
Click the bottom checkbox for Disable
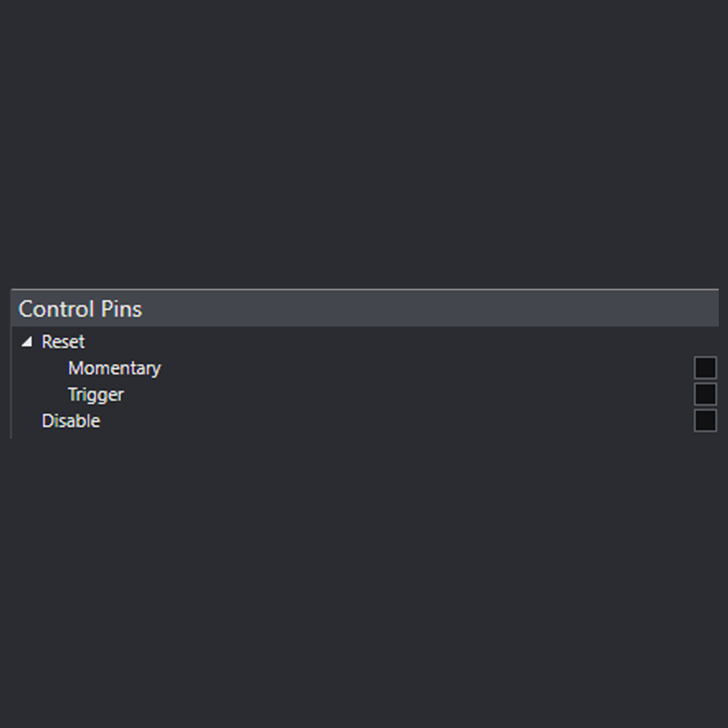tap(705, 419)
